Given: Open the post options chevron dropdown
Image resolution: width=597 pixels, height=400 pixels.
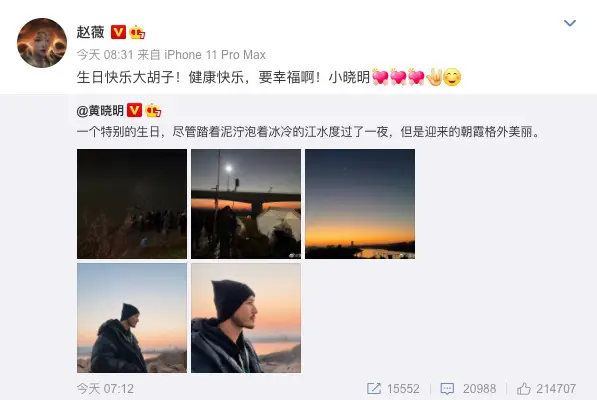Looking at the screenshot, I should (x=570, y=23).
